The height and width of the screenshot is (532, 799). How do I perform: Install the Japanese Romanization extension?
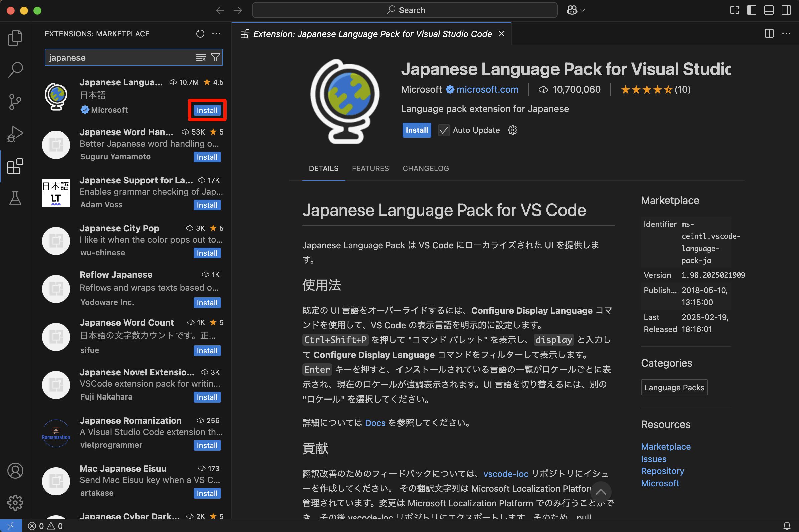coord(207,445)
